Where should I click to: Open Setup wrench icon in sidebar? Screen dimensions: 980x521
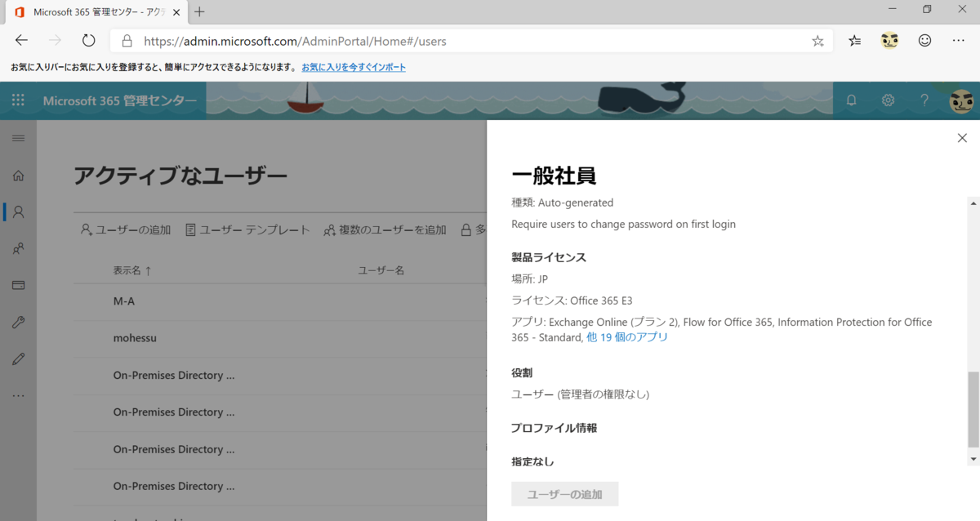tap(18, 323)
